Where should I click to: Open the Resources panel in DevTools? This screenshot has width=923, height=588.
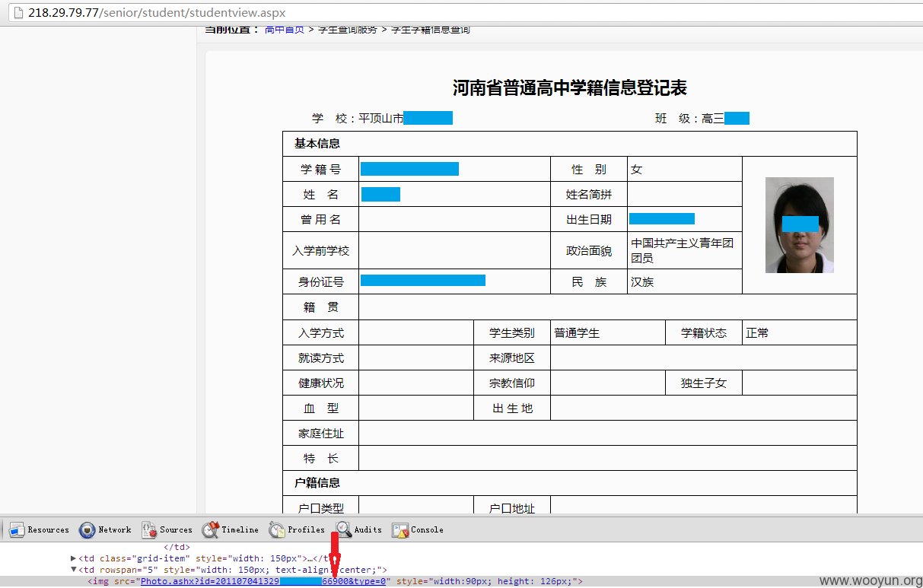tap(39, 529)
